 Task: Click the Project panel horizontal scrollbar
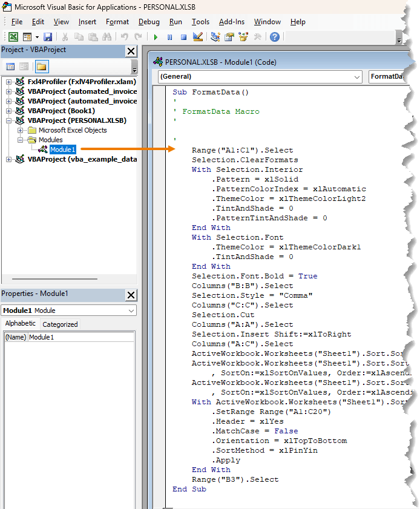(x=55, y=278)
